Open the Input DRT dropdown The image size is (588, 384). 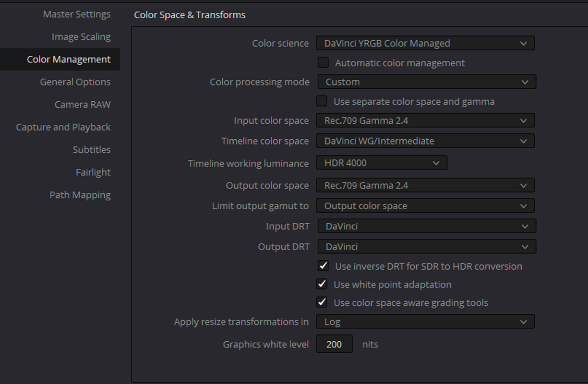click(x=427, y=226)
